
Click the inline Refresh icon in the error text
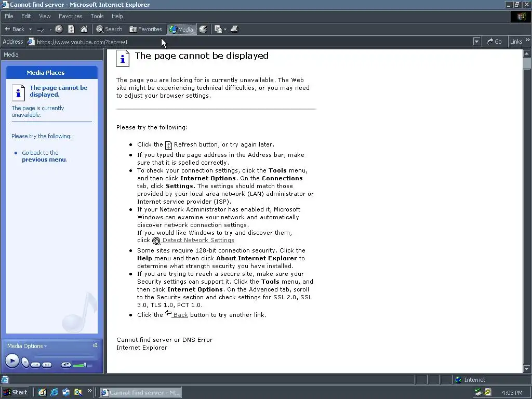[x=169, y=145]
